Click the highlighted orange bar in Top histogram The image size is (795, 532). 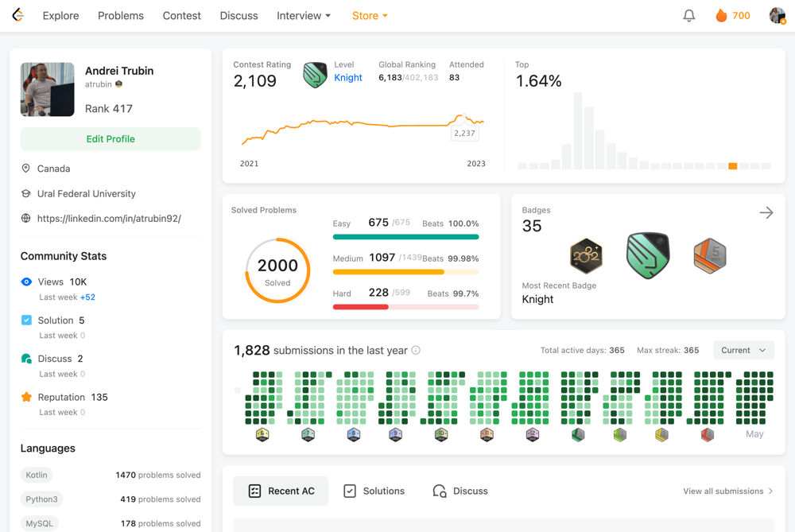(733, 166)
